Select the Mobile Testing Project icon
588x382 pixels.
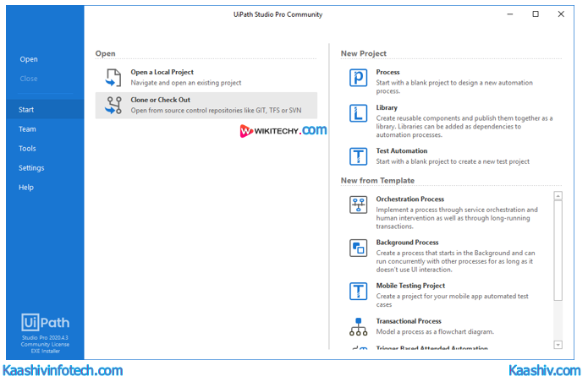click(x=358, y=292)
